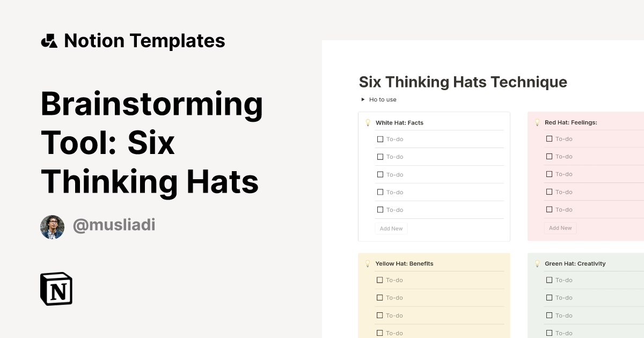Click the lightbulb icon on Red Hat card
The height and width of the screenshot is (338, 644).
pyautogui.click(x=537, y=122)
